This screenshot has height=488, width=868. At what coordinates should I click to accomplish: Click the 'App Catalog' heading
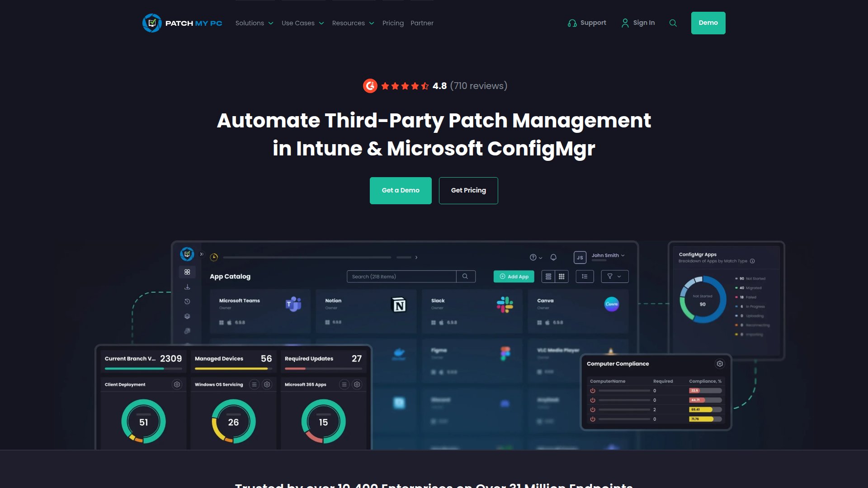coord(230,277)
